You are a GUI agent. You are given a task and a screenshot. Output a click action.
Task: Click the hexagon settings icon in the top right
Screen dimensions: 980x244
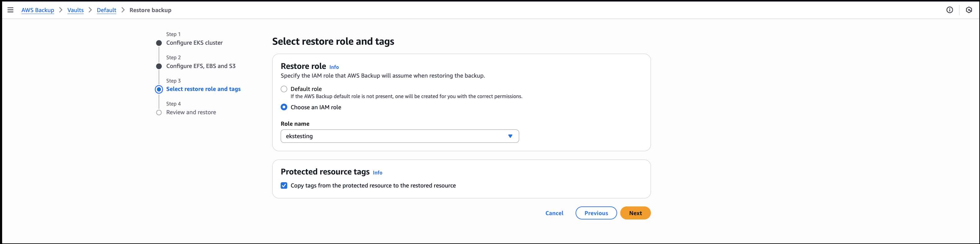click(x=969, y=10)
